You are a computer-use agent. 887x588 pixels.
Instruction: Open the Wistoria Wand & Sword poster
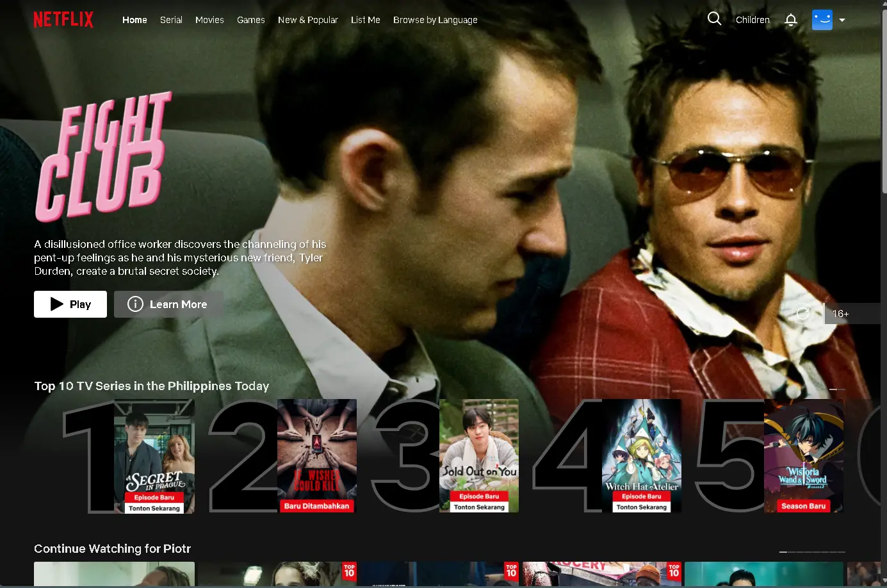pyautogui.click(x=804, y=456)
